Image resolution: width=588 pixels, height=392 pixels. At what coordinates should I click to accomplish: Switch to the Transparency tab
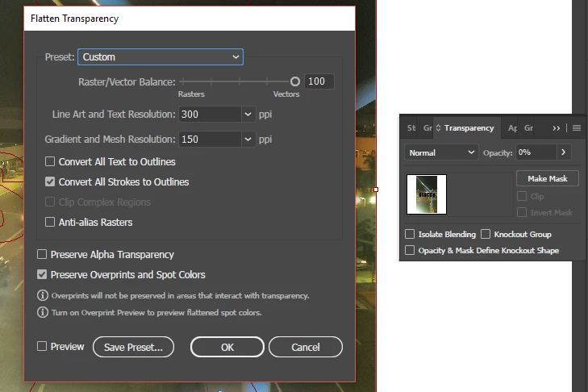(x=469, y=128)
